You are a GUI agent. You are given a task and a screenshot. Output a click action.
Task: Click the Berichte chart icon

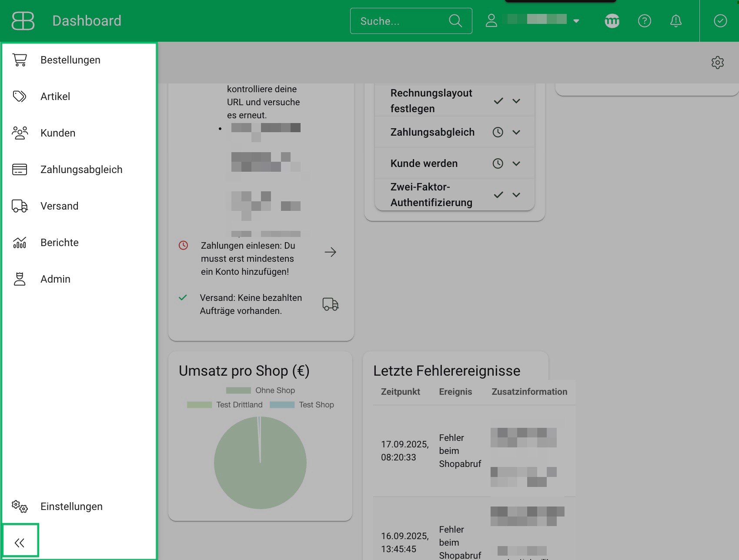point(20,243)
